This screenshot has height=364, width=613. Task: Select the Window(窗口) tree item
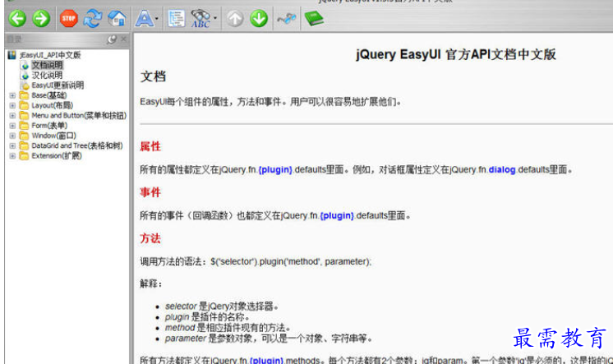tap(53, 136)
